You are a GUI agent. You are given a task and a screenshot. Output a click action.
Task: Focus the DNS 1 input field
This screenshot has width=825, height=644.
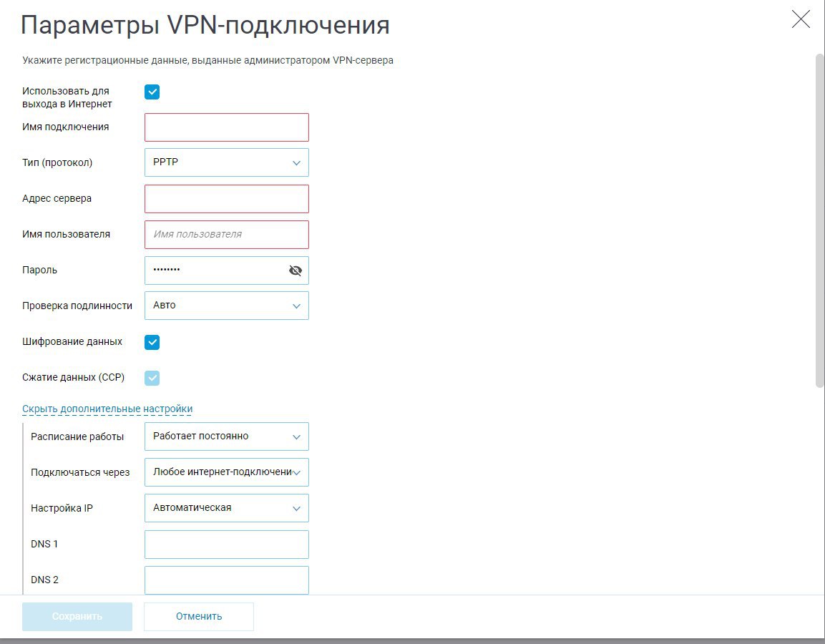click(x=227, y=545)
